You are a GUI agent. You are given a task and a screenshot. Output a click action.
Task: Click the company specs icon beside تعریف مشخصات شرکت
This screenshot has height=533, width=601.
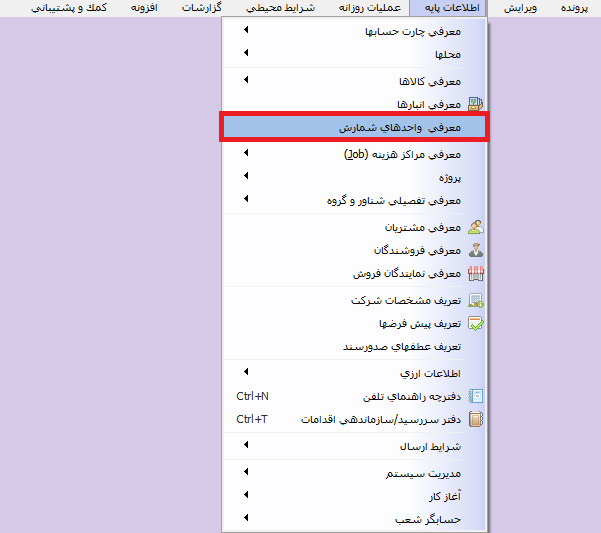click(476, 300)
